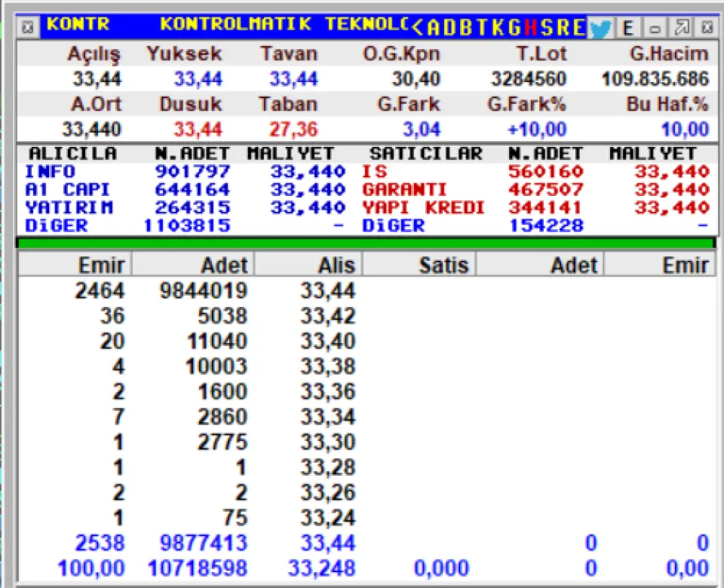Click the left Emir column header
This screenshot has width=724, height=588.
point(75,264)
